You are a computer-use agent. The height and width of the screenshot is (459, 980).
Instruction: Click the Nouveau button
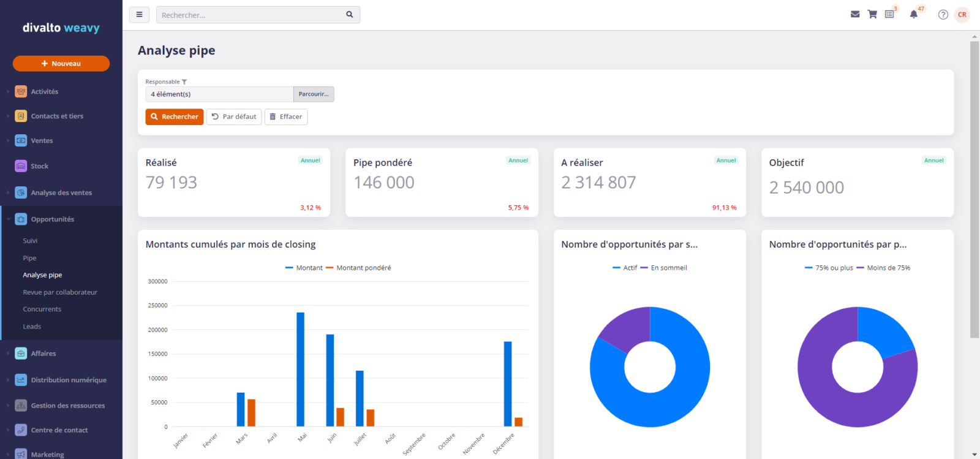coord(61,64)
